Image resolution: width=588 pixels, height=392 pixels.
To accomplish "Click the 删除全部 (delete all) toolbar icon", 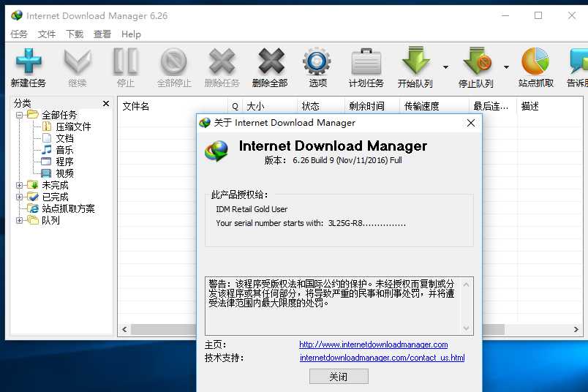I will coord(271,61).
